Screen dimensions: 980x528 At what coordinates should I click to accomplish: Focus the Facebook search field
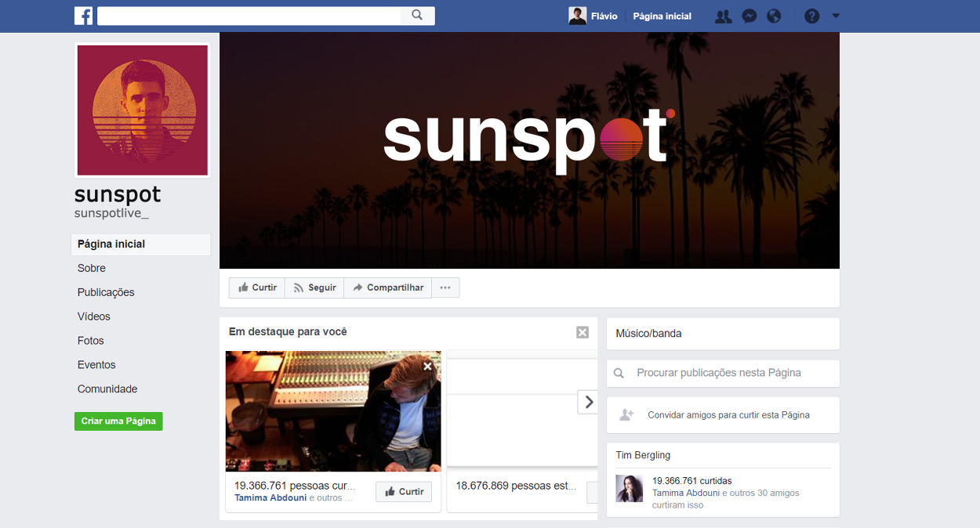click(249, 16)
